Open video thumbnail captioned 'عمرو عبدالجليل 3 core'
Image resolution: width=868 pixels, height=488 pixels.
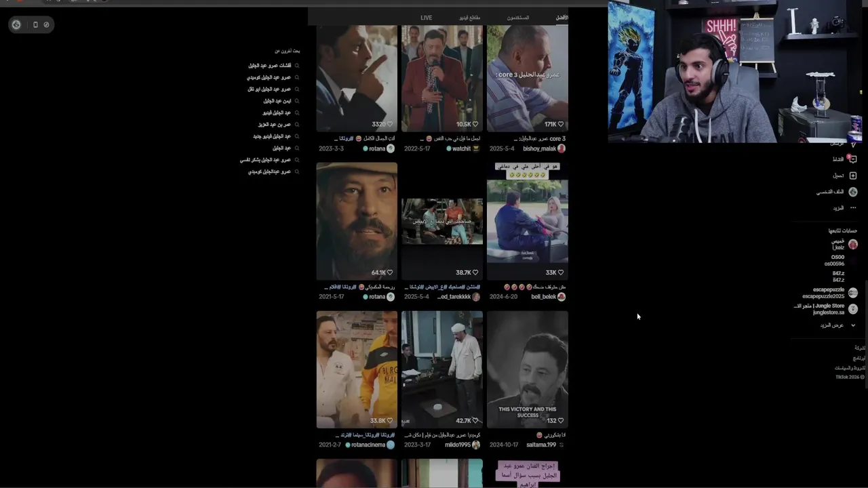coord(528,78)
